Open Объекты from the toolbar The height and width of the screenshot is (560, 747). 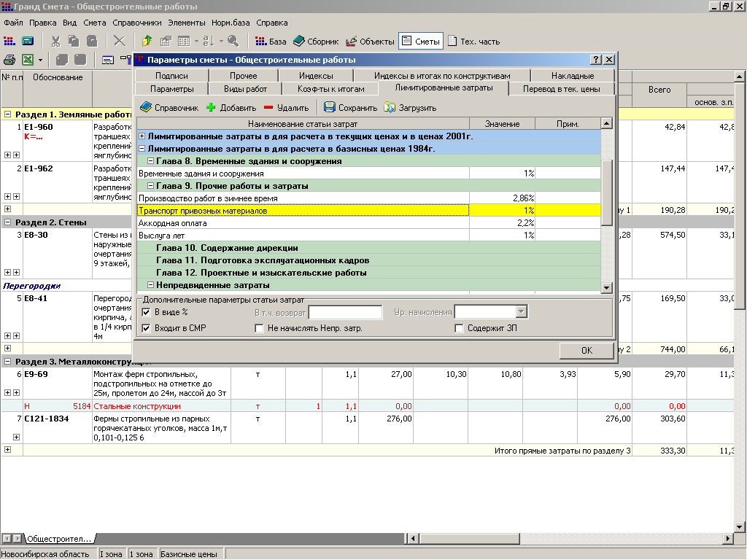370,42
